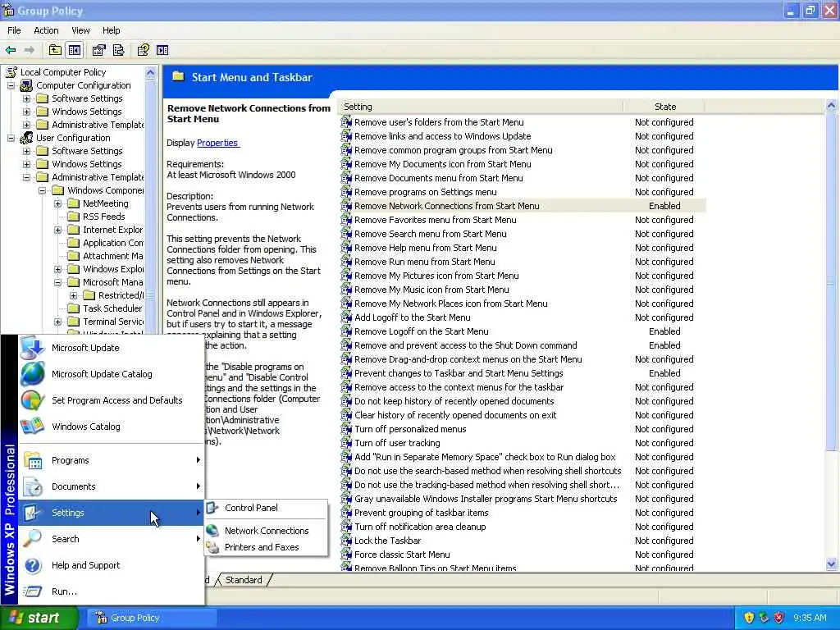Expand the Internet Explorer tree node

58,230
